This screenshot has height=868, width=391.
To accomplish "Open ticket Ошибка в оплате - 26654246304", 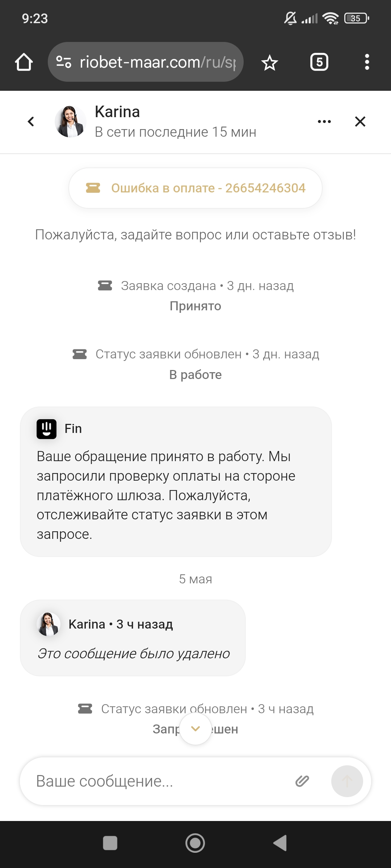I will point(195,188).
